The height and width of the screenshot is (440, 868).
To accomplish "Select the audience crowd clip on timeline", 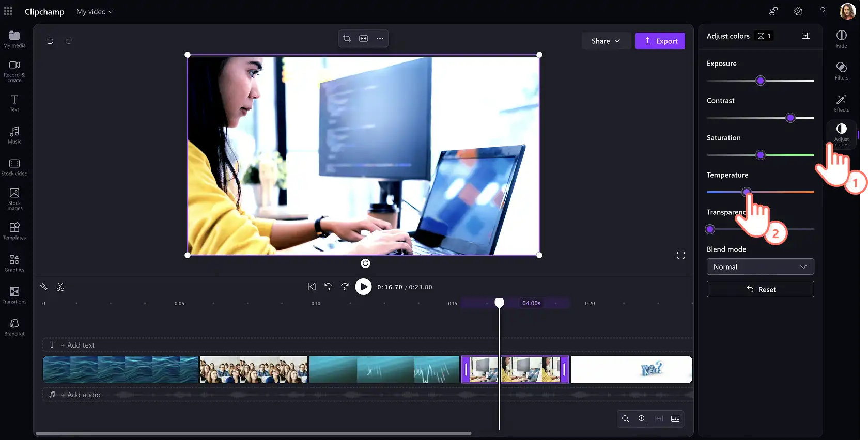I will click(x=254, y=369).
